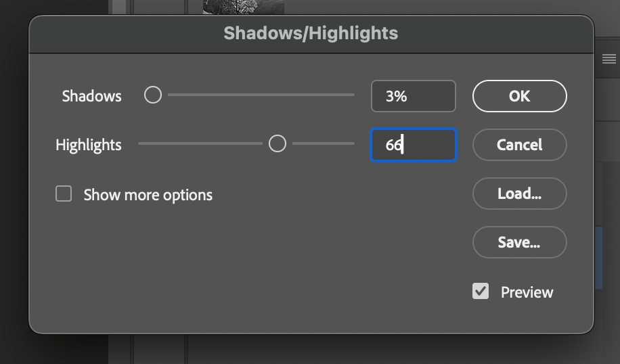Click the Shadows label text
620x364 pixels.
(x=91, y=96)
